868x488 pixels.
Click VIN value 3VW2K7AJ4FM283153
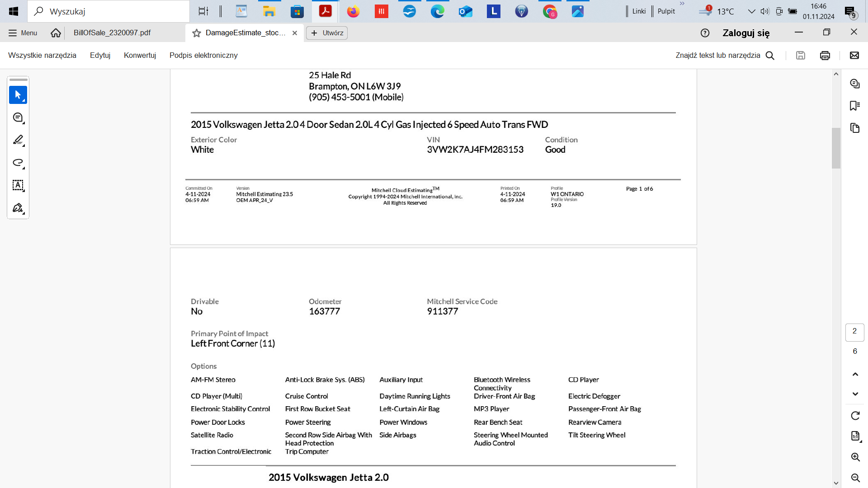point(475,150)
